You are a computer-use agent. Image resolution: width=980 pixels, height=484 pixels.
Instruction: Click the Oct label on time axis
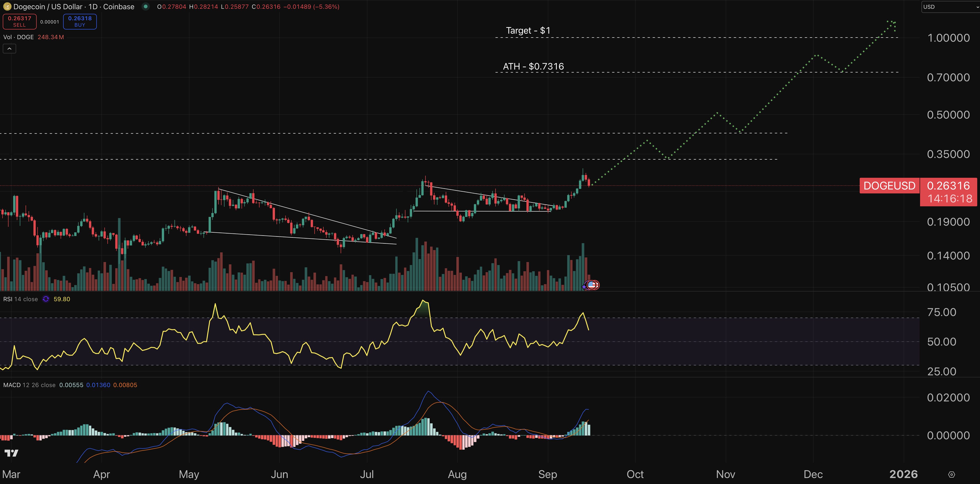coord(635,475)
